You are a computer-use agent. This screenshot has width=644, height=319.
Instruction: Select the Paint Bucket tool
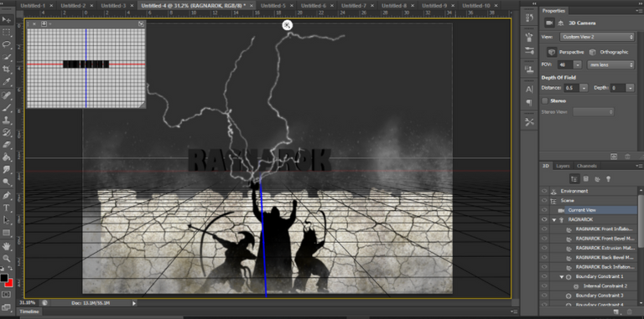point(7,157)
